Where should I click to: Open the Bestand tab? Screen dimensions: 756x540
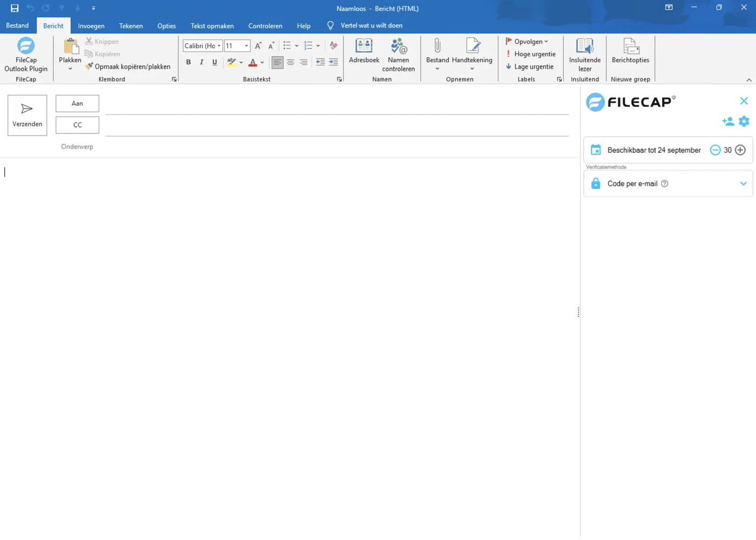pos(17,25)
